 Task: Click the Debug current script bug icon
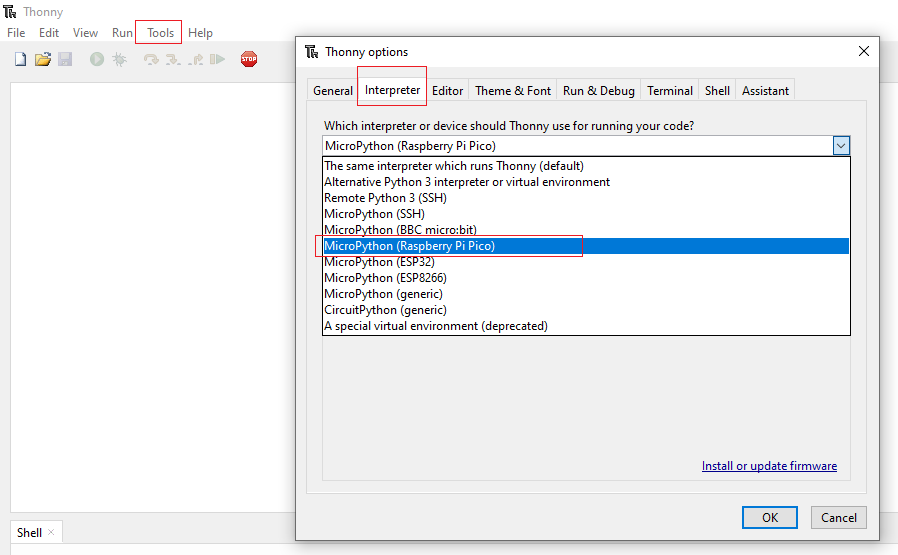pos(120,59)
